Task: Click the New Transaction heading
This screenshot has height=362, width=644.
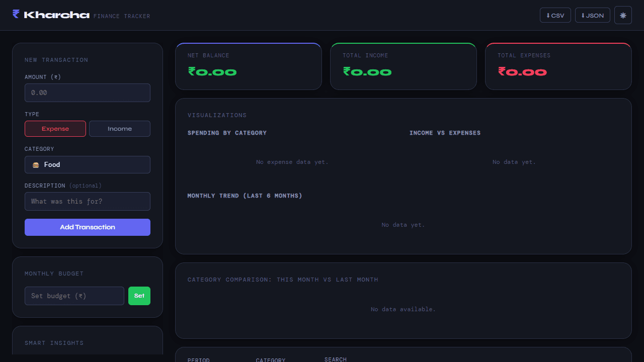Action: (x=56, y=60)
